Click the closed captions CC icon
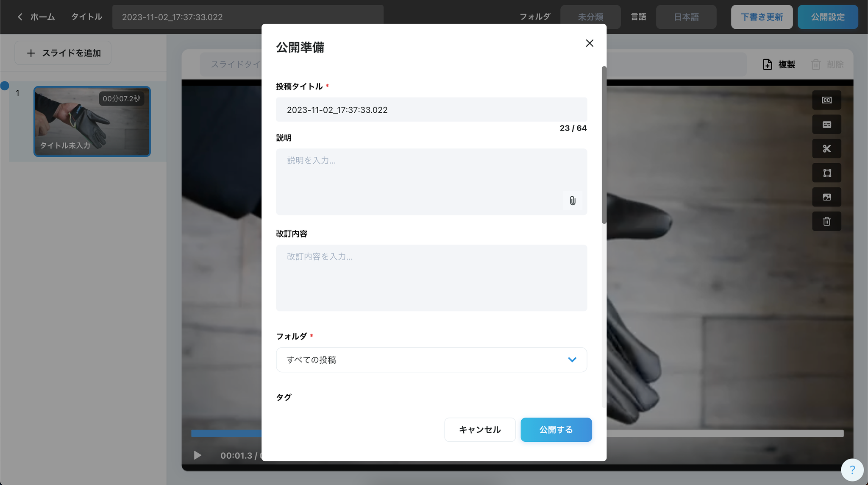The height and width of the screenshot is (485, 868). 826,100
